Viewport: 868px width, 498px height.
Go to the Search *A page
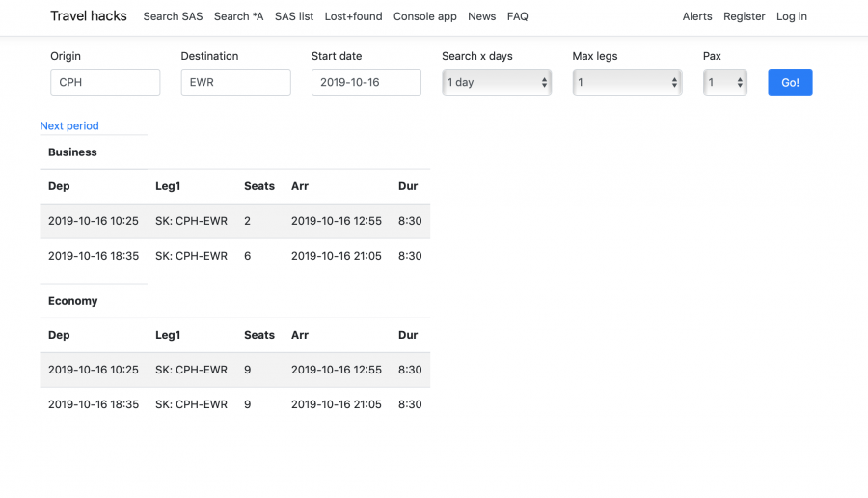pos(238,16)
